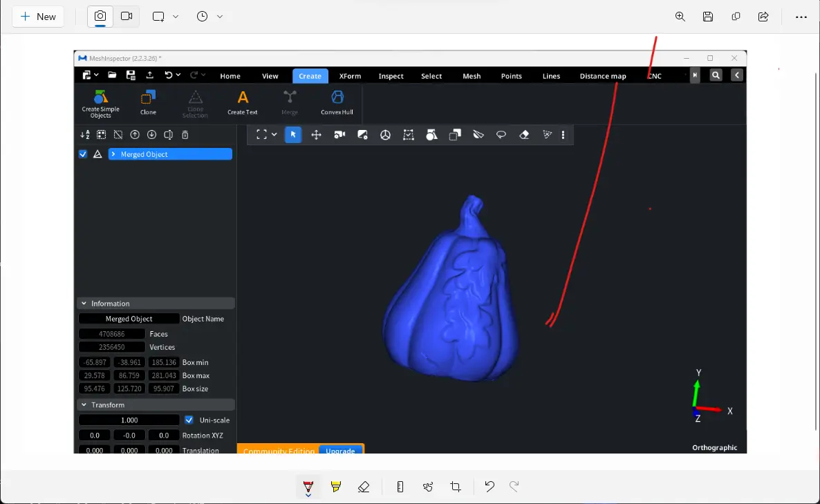The image size is (820, 504).
Task: Click the Clone tool in the ribbon
Action: point(148,103)
